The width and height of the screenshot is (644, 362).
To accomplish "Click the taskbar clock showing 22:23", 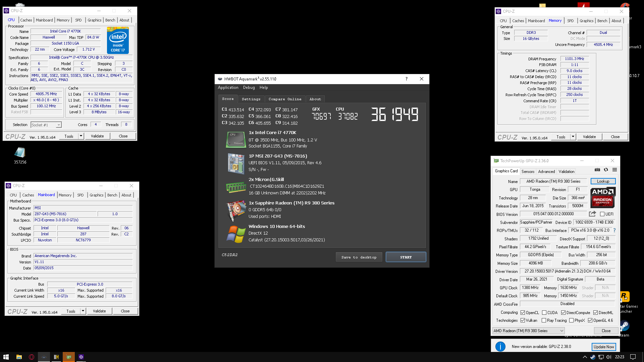I will tap(620, 357).
